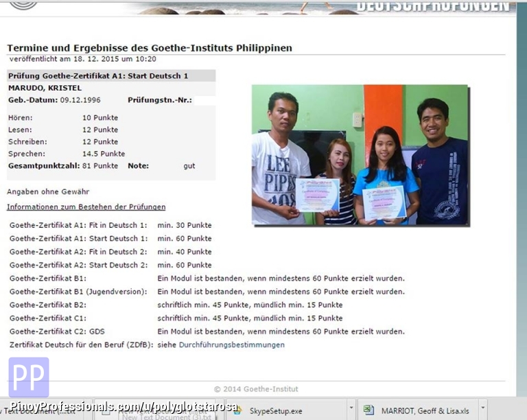527x420 pixels.
Task: Select row Goethe-Zertifikat A2: Fit in Deutsch 2
Action: point(110,252)
